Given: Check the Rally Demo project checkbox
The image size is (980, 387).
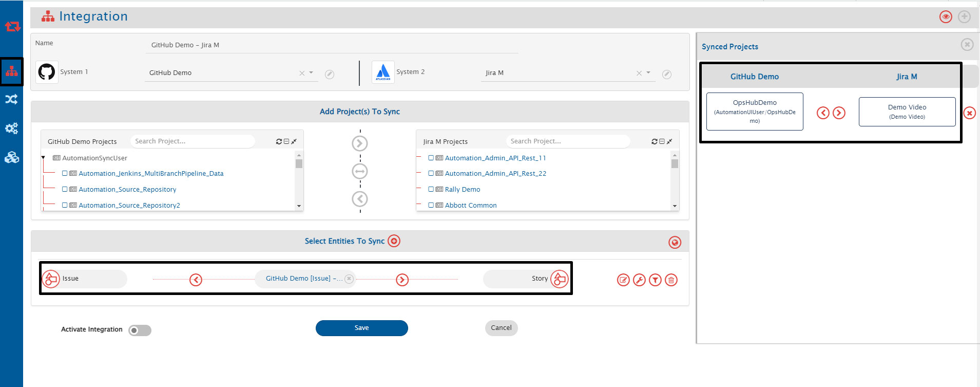Looking at the screenshot, I should point(431,190).
